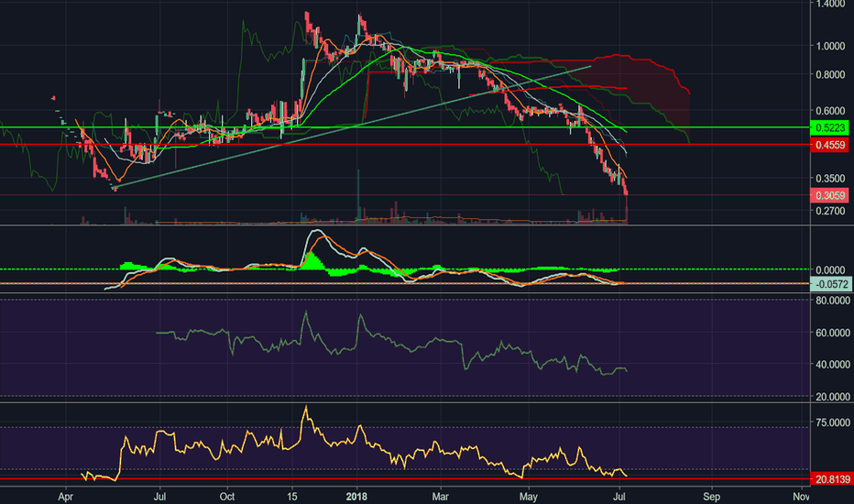Viewport: 854px width, 504px height.
Task: Click the 1.4000 price axis tick
Action: tap(830, 4)
